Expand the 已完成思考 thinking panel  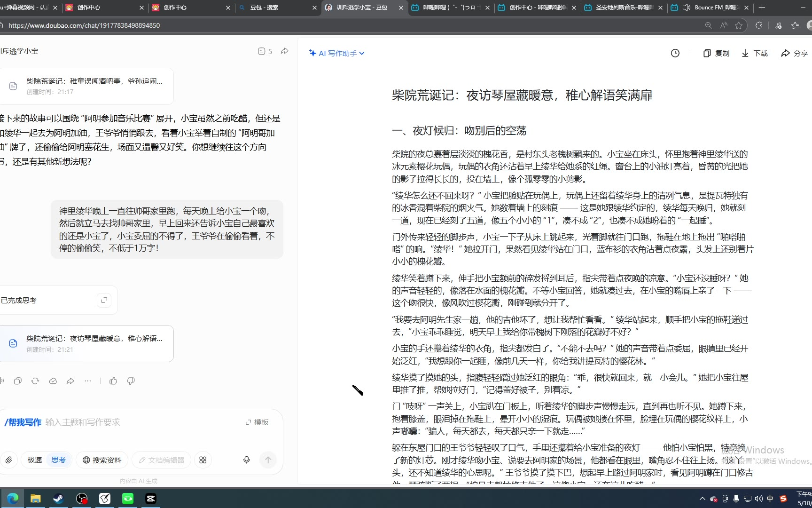tap(104, 300)
